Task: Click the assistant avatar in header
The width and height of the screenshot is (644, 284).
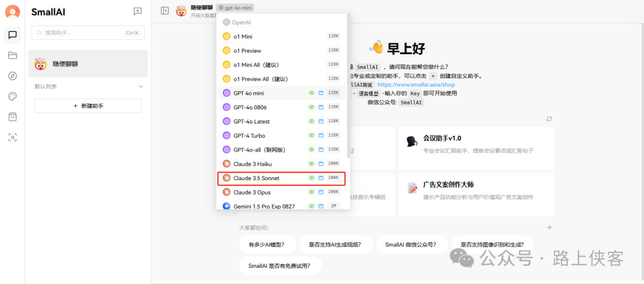Action: point(181,11)
